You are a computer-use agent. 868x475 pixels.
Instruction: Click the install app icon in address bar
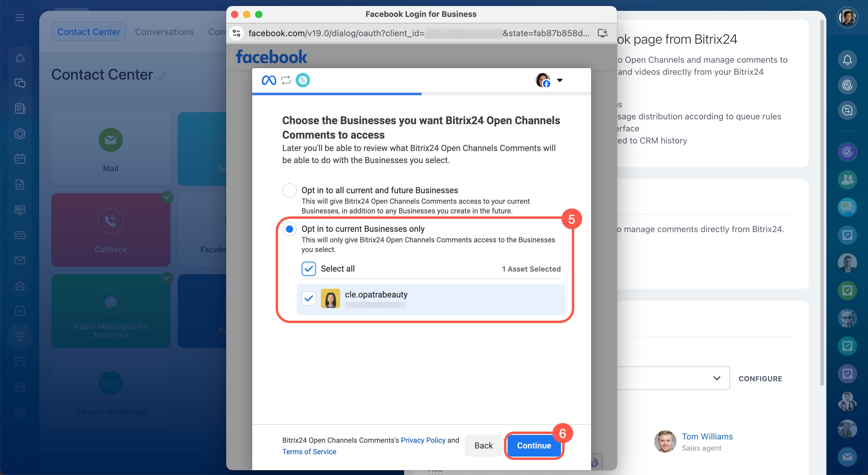click(x=602, y=33)
